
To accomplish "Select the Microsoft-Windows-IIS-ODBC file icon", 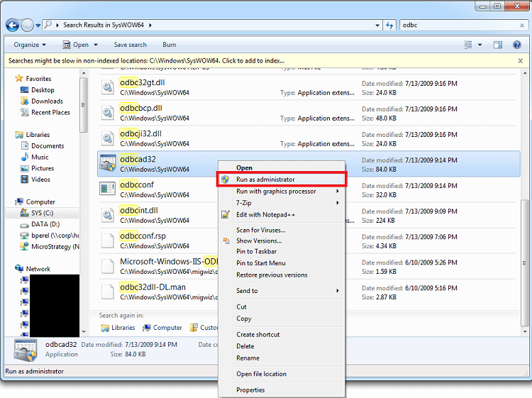I will click(108, 266).
